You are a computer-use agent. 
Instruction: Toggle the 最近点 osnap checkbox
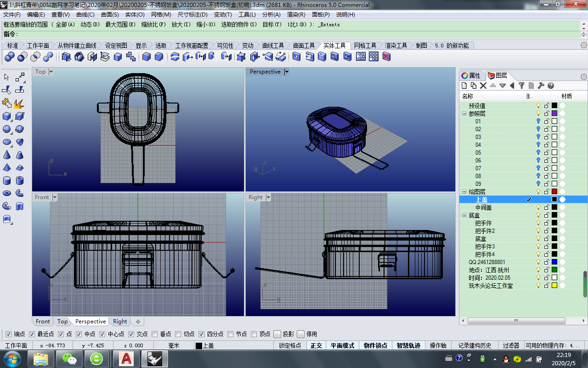tap(32, 334)
